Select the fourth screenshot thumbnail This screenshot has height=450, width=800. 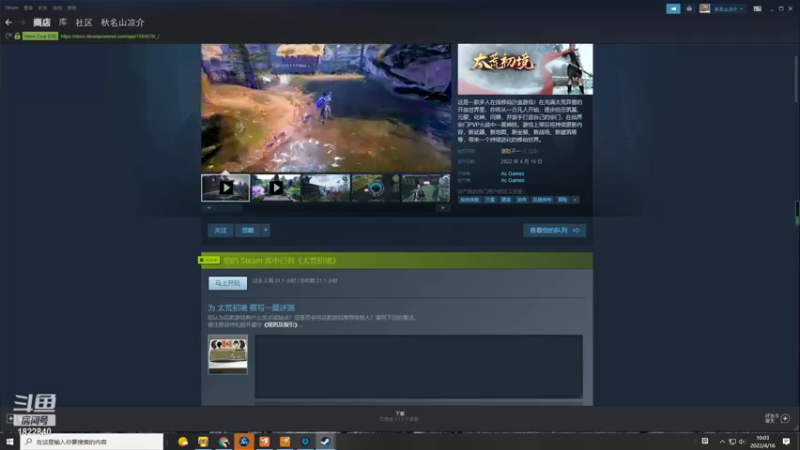376,188
